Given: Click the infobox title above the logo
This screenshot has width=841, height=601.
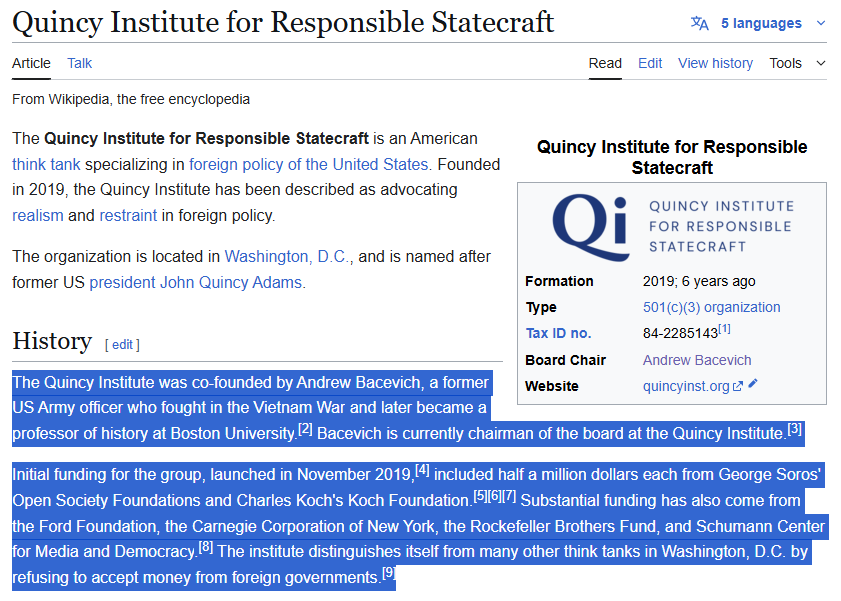Looking at the screenshot, I should tap(672, 157).
